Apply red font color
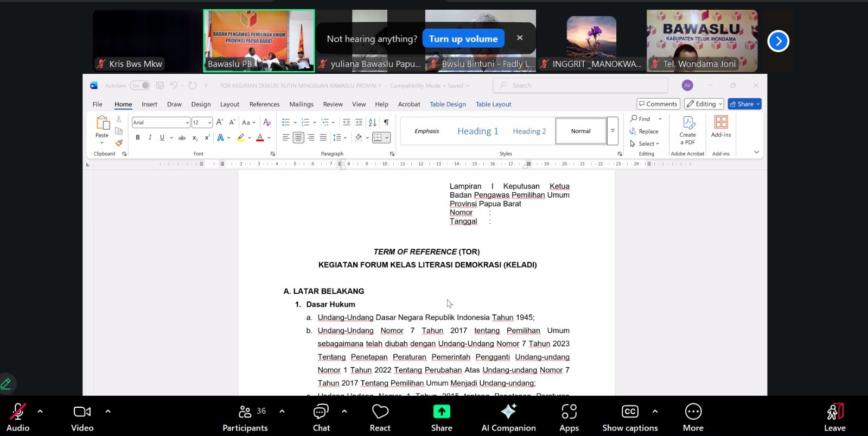The image size is (868, 436). coord(260,138)
